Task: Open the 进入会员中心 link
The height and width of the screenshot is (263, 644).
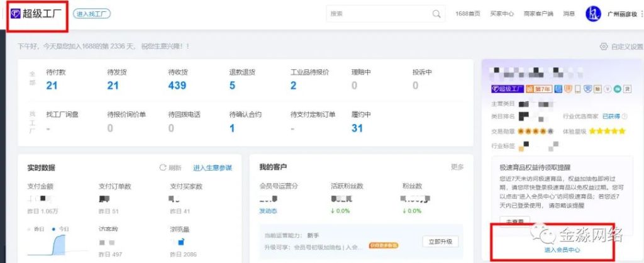Action: click(562, 249)
